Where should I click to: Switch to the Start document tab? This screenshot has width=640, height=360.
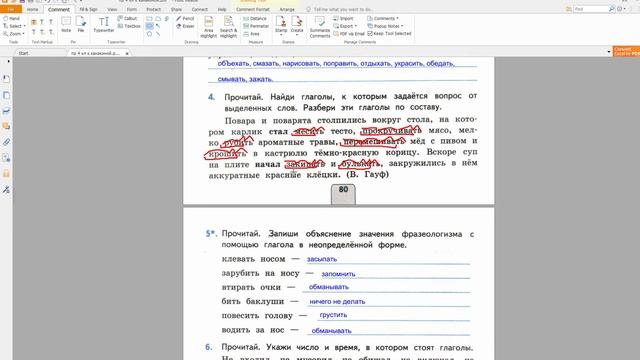tap(24, 53)
